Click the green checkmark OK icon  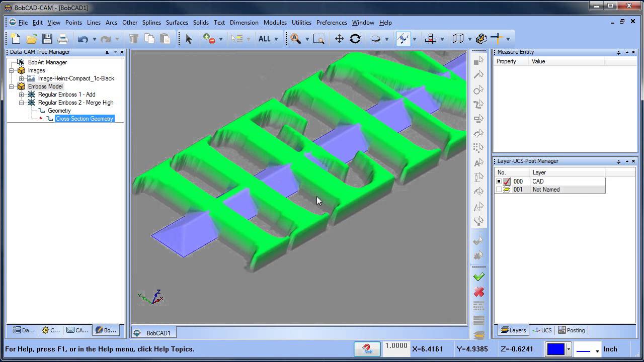click(x=478, y=277)
